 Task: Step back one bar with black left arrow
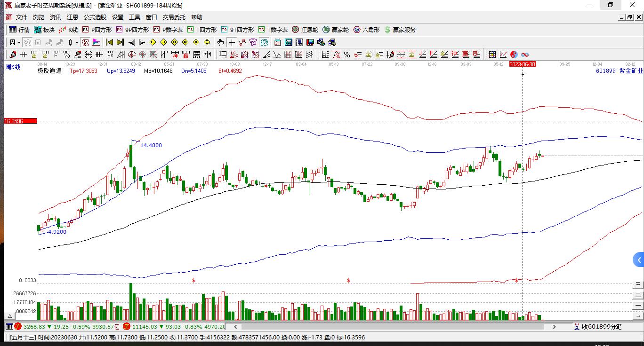[x=131, y=42]
